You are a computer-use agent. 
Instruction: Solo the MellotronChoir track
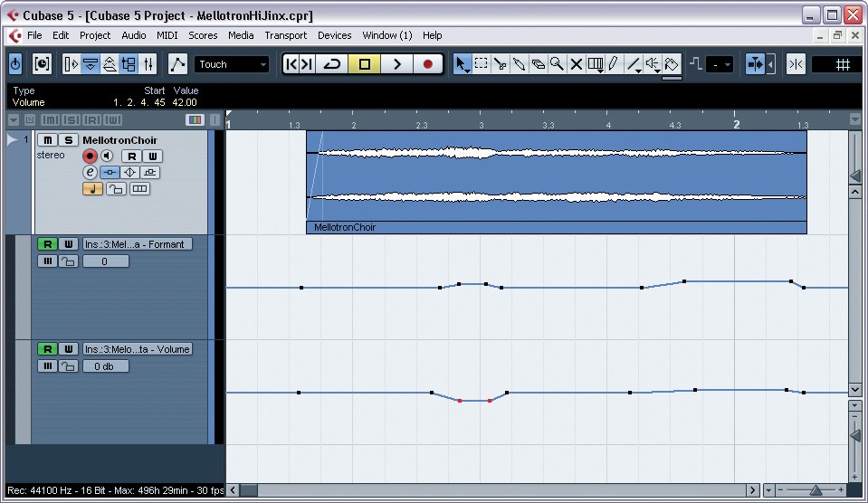[68, 140]
